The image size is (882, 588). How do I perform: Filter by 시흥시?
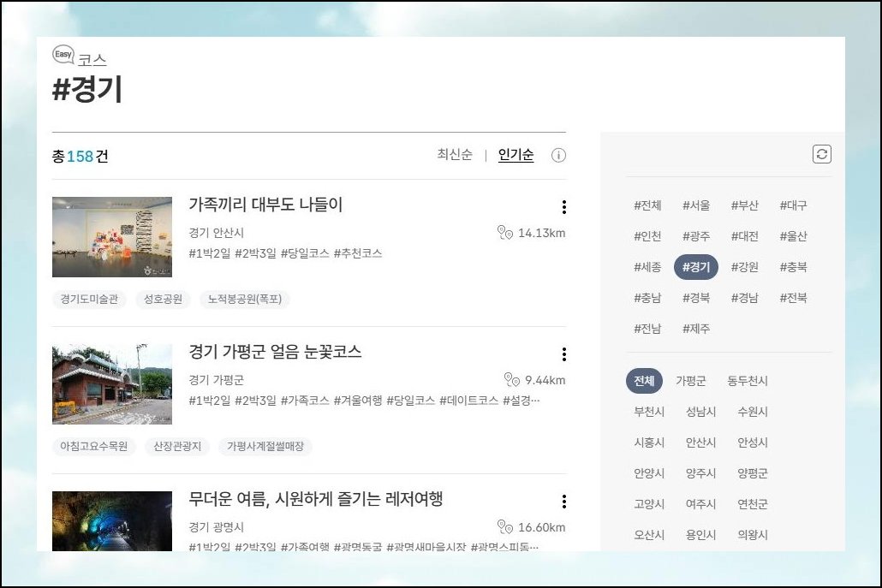click(x=649, y=442)
